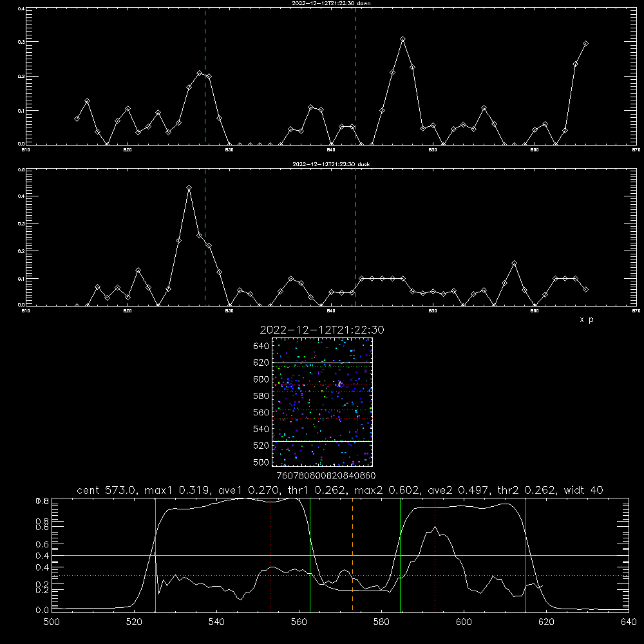Click the 'x p' axis label under dusk plot

(587, 319)
